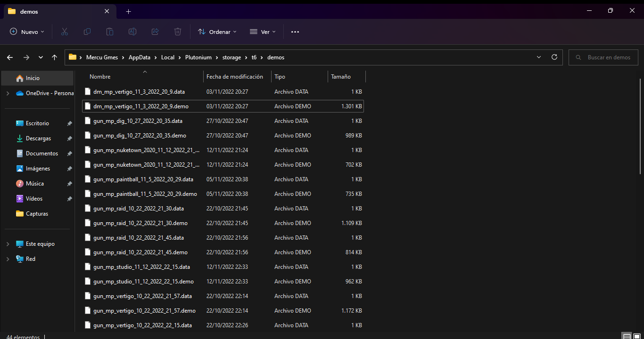
Task: Expand the Este equipo tree node
Action: [8, 244]
